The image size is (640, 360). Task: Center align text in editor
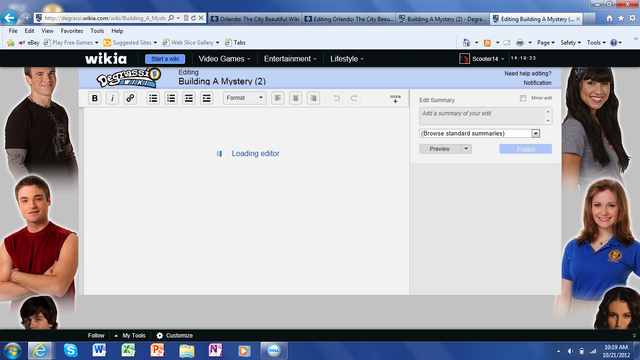tap(296, 98)
